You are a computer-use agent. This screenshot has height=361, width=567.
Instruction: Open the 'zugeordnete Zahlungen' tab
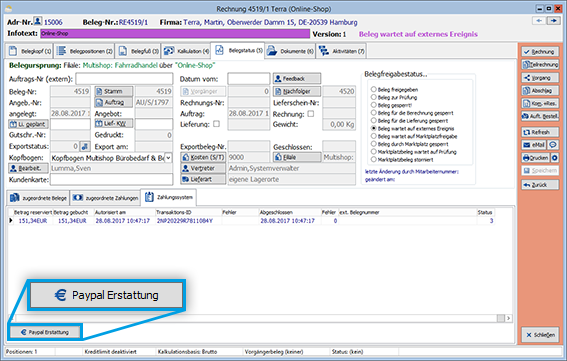pyautogui.click(x=105, y=198)
